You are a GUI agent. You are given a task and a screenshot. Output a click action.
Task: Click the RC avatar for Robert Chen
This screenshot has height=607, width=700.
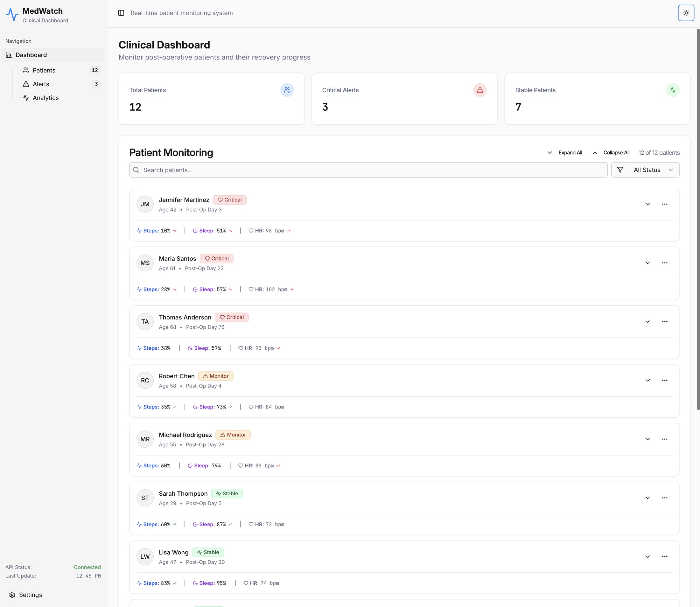point(145,380)
